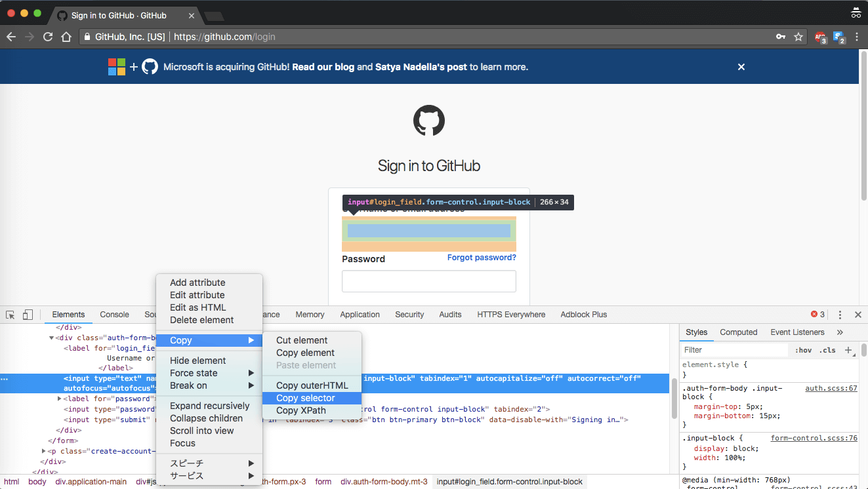Switch to the Console tab
868x489 pixels.
coord(114,315)
